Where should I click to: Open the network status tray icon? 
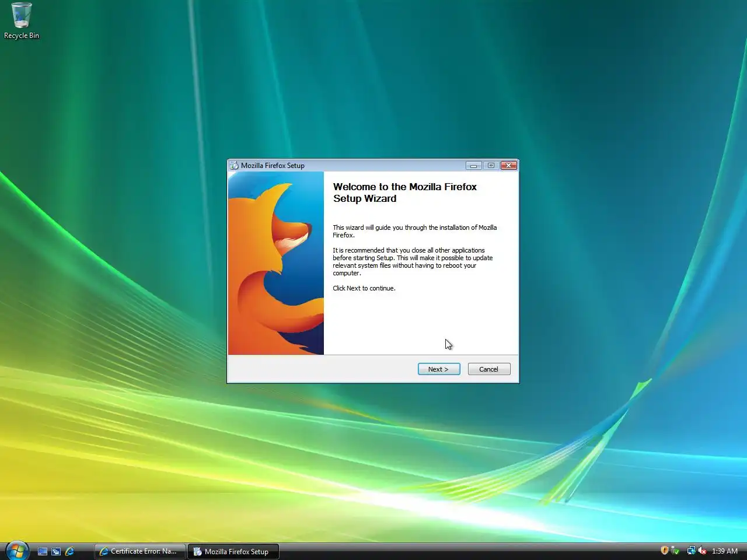[691, 551]
